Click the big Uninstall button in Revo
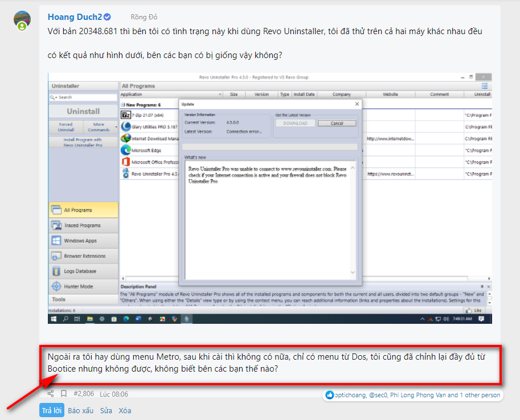Image resolution: width=520 pixels, height=420 pixels. click(83, 111)
